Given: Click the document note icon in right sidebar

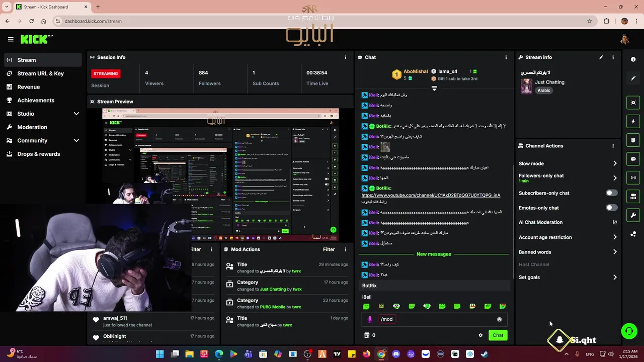Looking at the screenshot, I should click(633, 140).
